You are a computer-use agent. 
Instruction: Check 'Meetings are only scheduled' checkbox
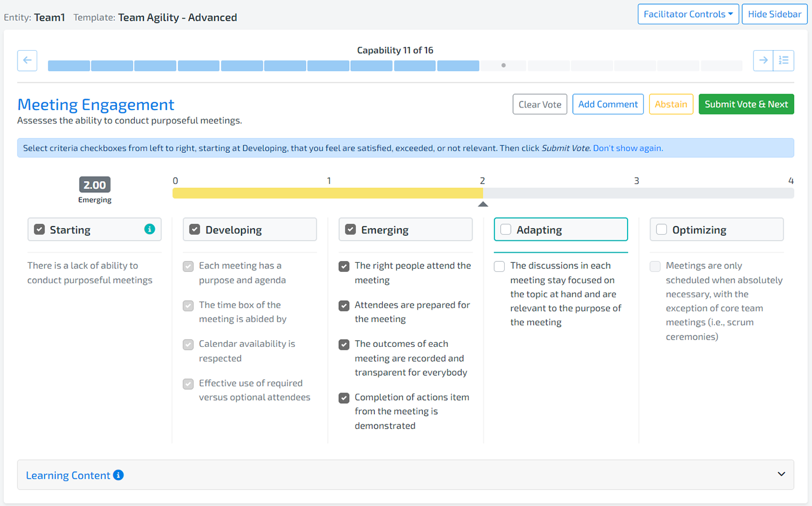655,266
